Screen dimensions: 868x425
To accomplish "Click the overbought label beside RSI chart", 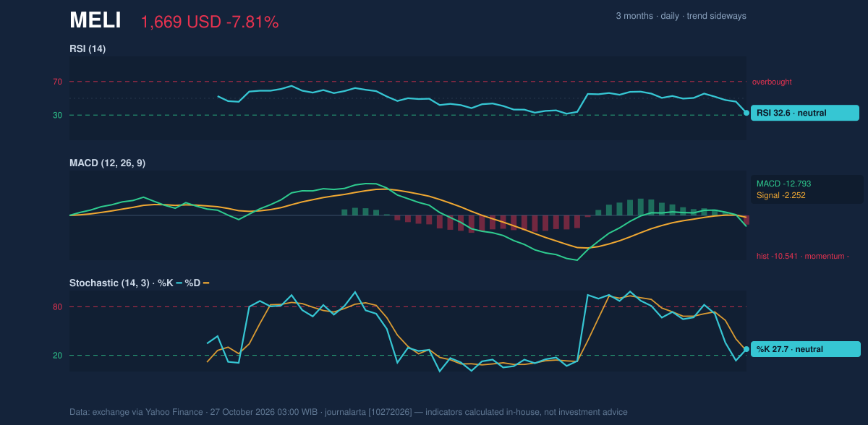I will (772, 82).
